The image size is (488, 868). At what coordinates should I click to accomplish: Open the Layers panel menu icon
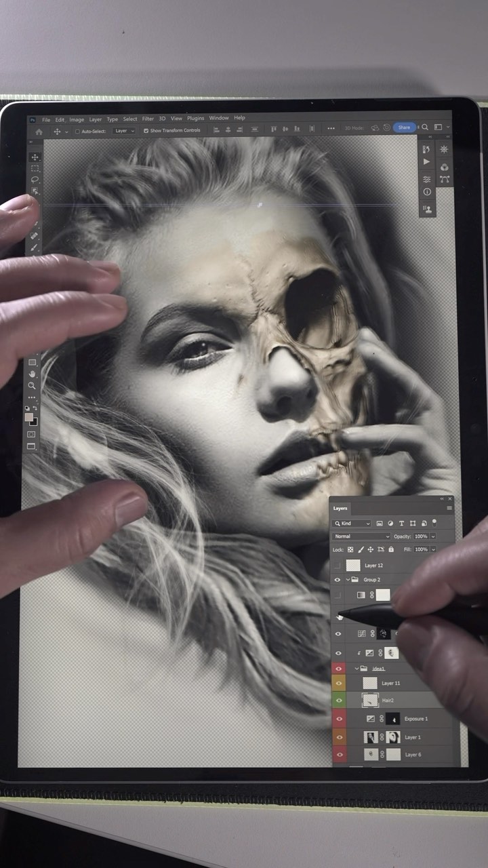[449, 508]
